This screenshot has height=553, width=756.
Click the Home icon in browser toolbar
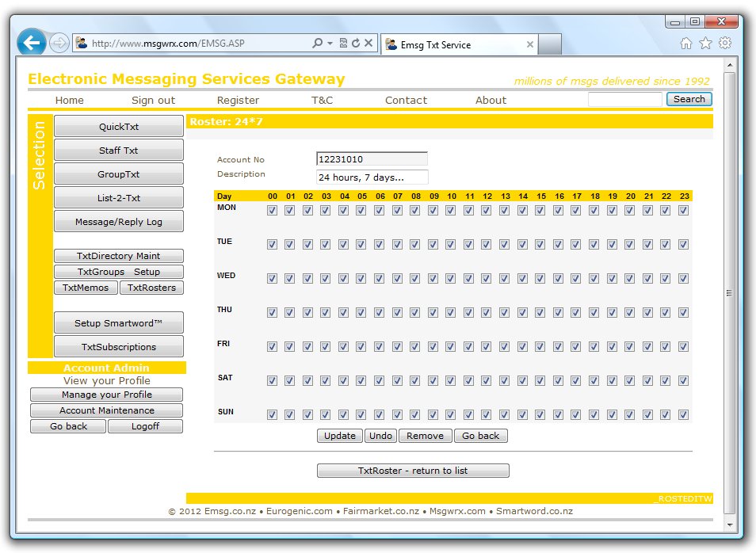685,44
